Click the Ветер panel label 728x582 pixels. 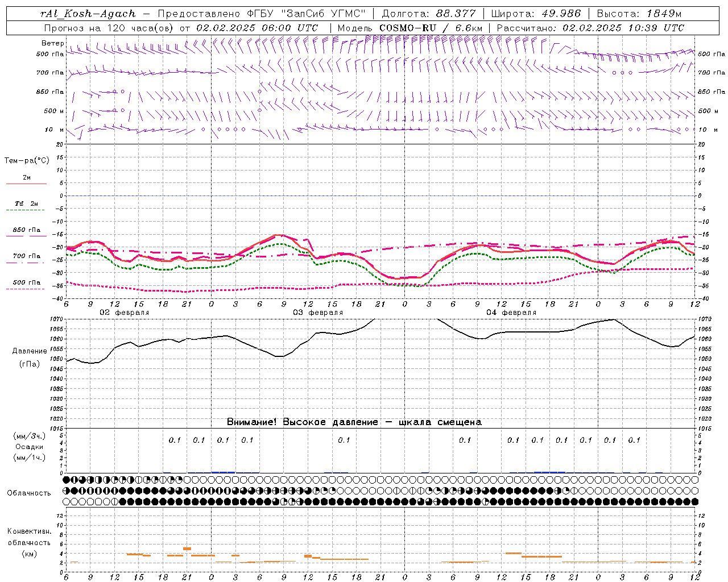click(52, 43)
